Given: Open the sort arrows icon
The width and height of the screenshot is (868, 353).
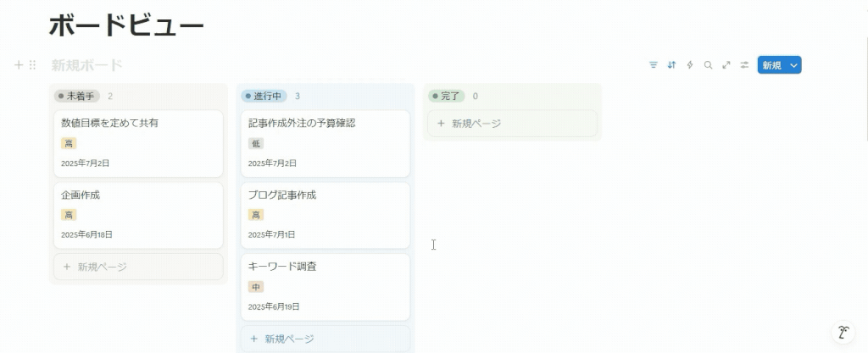Looking at the screenshot, I should point(671,65).
